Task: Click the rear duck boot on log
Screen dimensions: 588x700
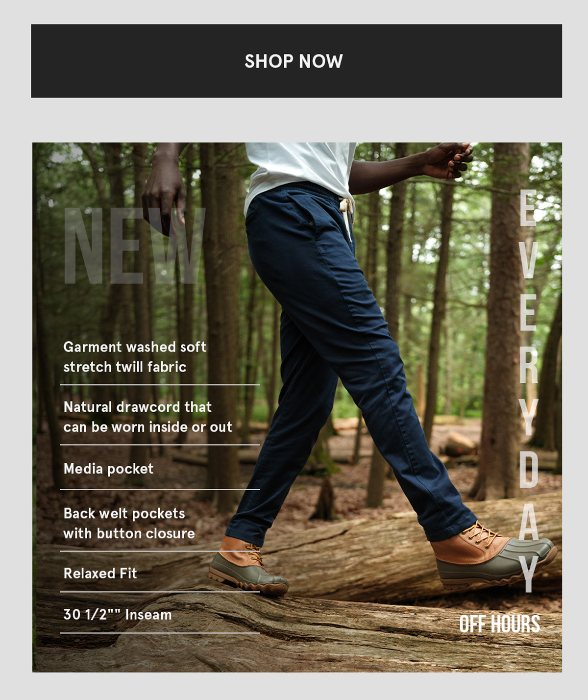Action: 247,566
